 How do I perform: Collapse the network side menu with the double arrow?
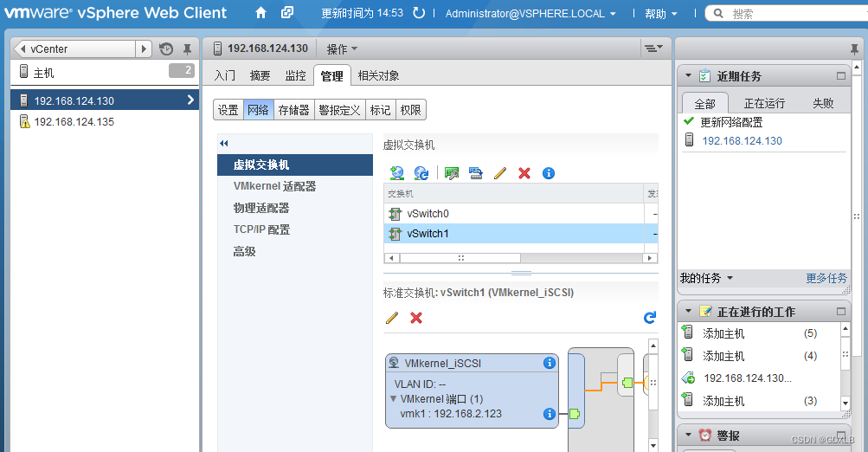223,144
